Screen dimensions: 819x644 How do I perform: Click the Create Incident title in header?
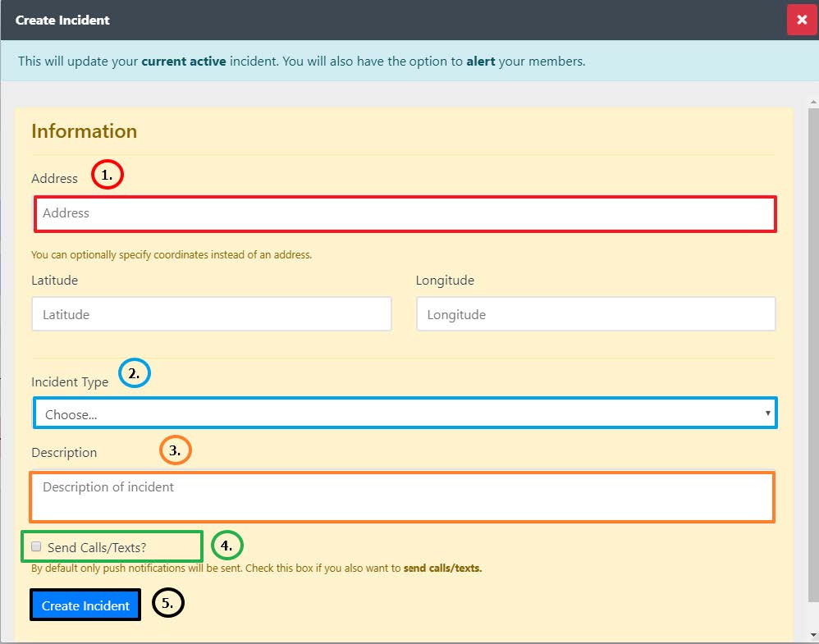click(x=62, y=20)
